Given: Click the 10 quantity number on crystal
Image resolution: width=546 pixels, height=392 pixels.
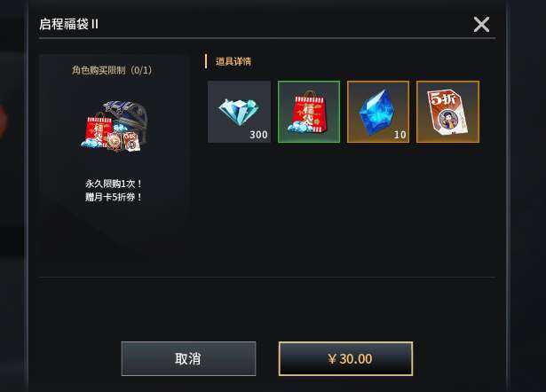Looking at the screenshot, I should pos(400,135).
